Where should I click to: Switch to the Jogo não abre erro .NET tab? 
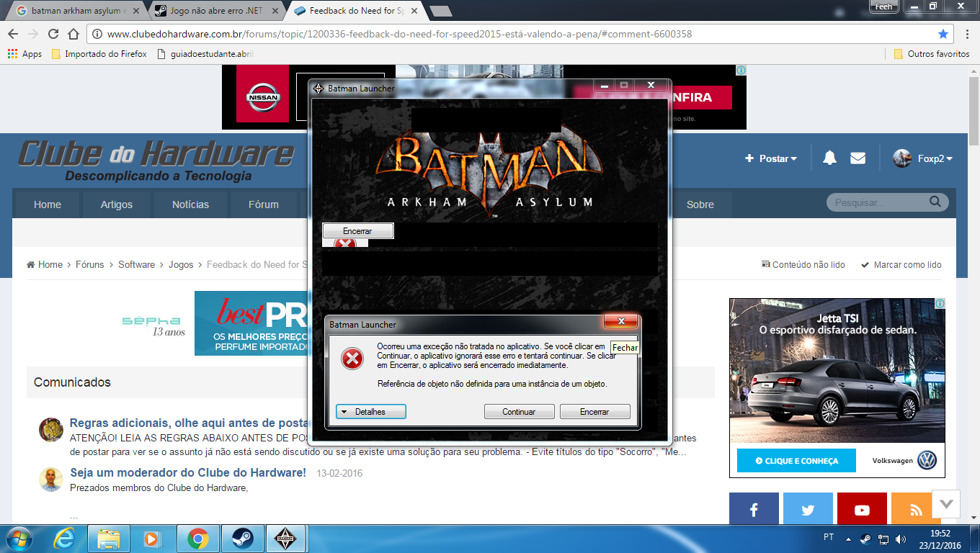point(215,11)
